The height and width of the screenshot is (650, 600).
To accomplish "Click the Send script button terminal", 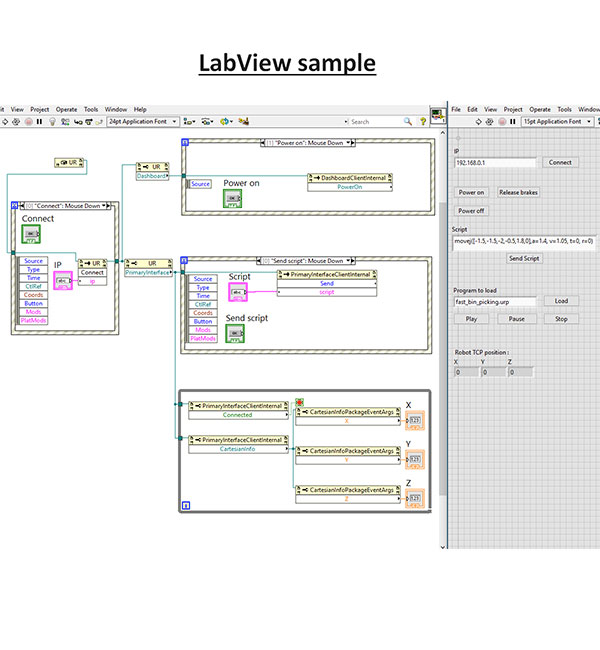I will click(x=235, y=334).
